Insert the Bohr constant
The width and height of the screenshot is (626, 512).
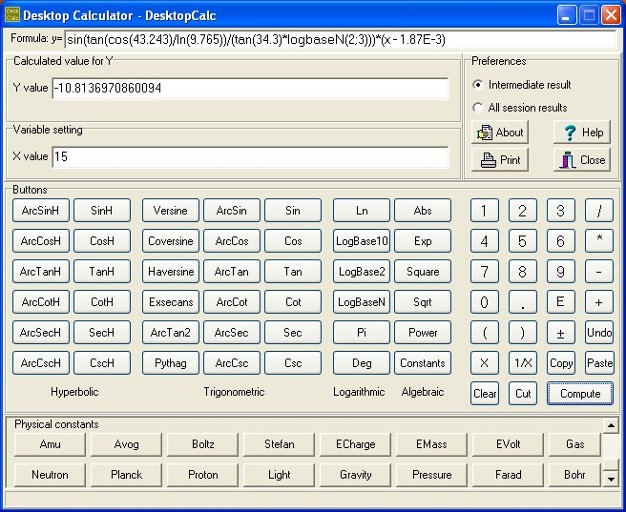(x=575, y=475)
